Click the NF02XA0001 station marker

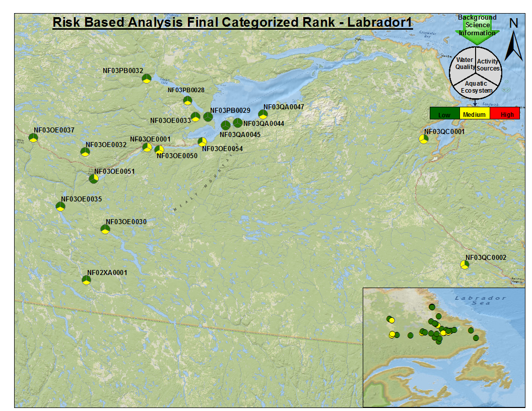click(x=87, y=280)
